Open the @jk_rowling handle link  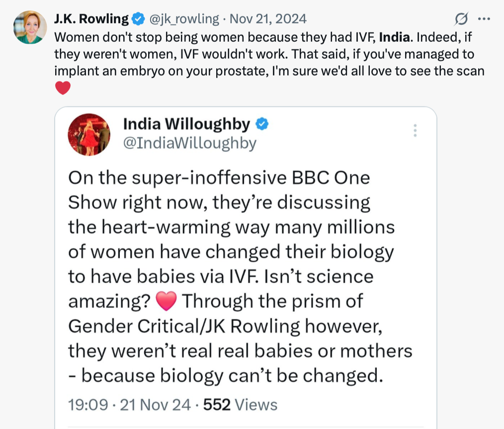coord(184,19)
